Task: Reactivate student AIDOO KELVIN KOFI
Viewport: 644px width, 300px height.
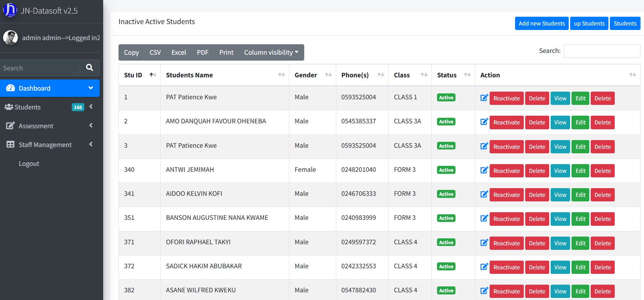Action: [506, 195]
